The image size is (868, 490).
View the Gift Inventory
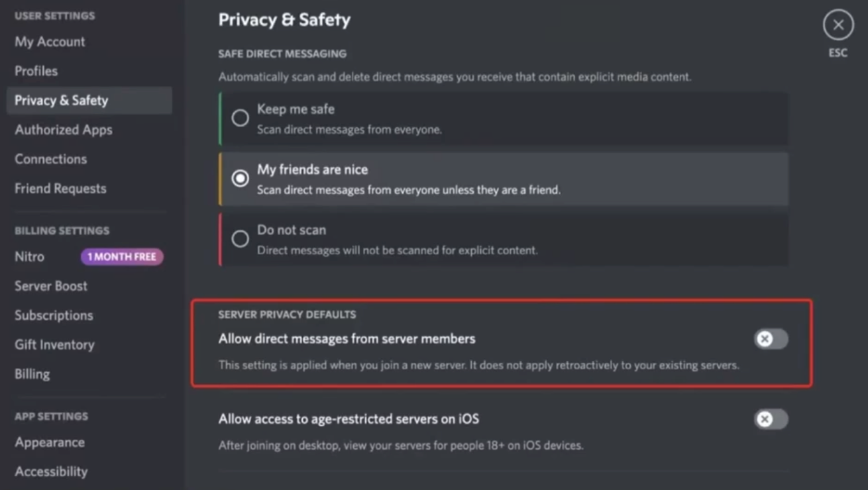click(x=54, y=344)
